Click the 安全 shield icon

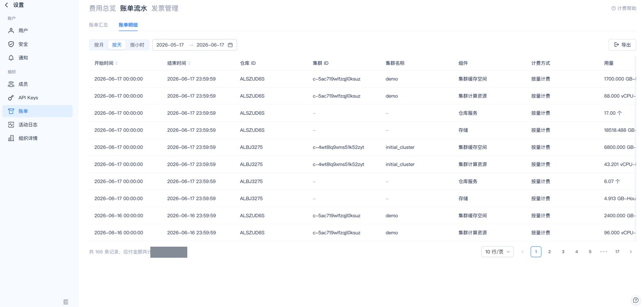pos(11,44)
